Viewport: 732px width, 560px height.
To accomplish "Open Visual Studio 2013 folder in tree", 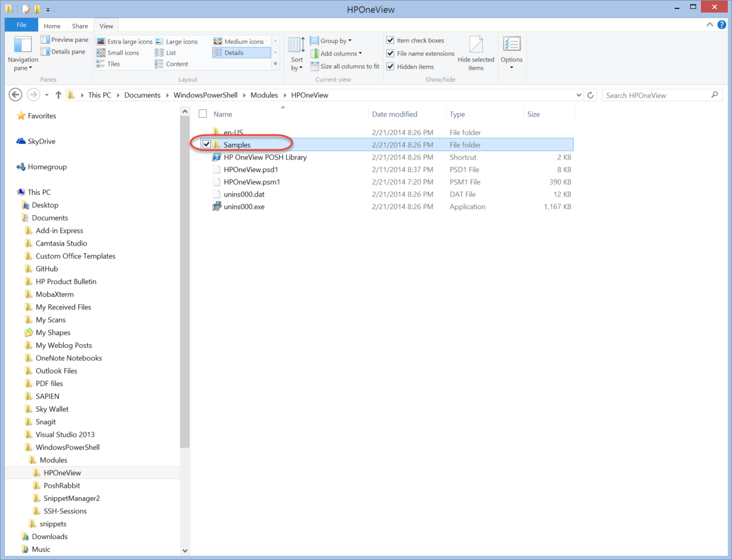I will click(65, 434).
